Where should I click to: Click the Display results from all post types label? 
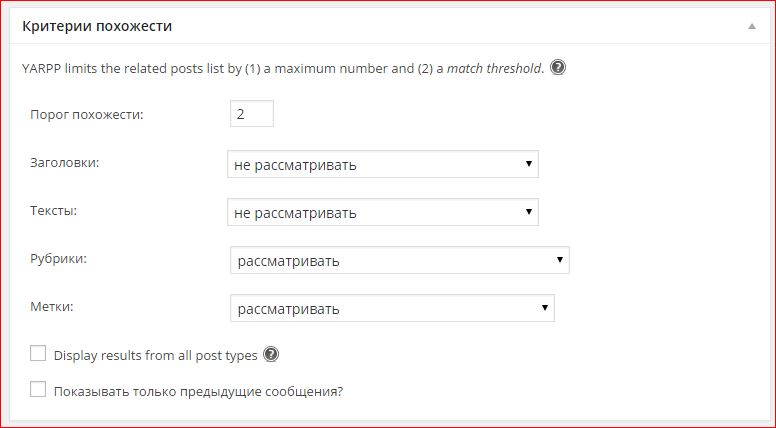[156, 355]
